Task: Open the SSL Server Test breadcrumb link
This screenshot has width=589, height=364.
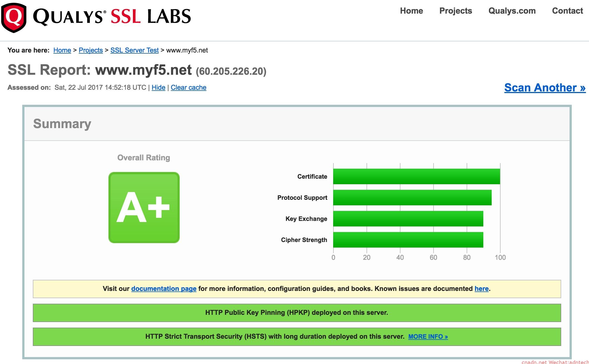Action: coord(134,50)
